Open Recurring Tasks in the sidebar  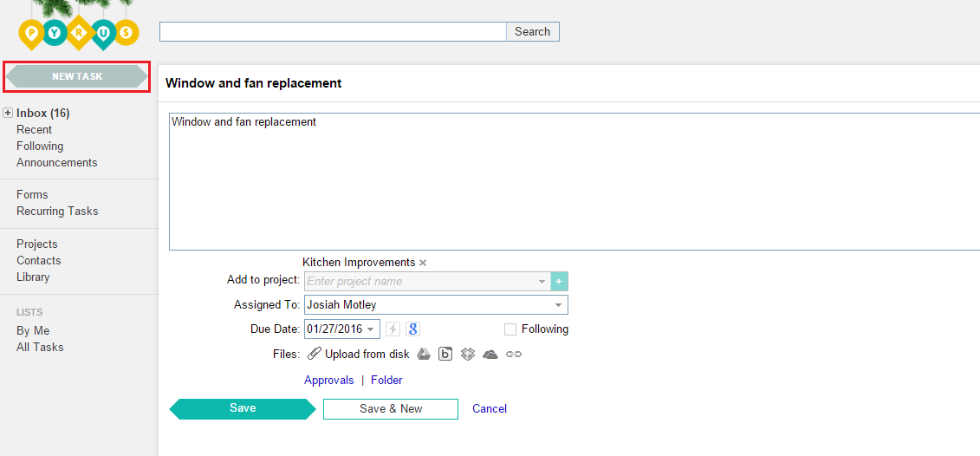pos(57,211)
